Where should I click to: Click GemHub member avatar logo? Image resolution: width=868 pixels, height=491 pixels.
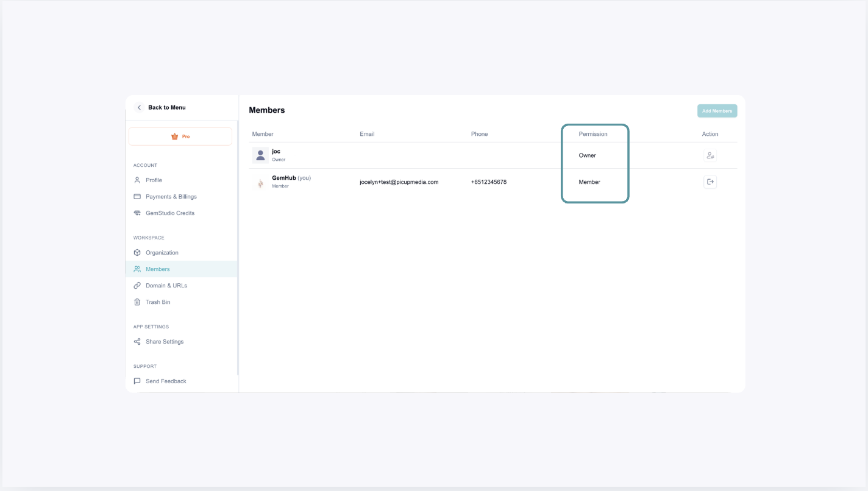[260, 182]
